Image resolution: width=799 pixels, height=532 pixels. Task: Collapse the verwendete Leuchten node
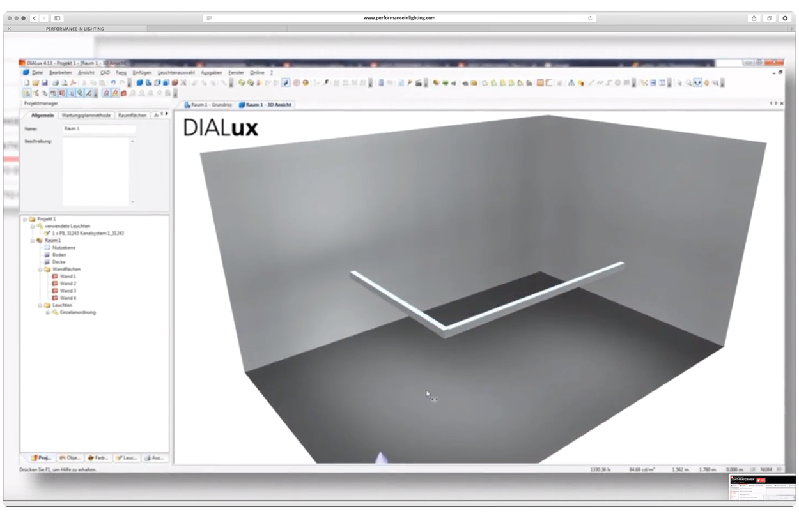pyautogui.click(x=33, y=226)
